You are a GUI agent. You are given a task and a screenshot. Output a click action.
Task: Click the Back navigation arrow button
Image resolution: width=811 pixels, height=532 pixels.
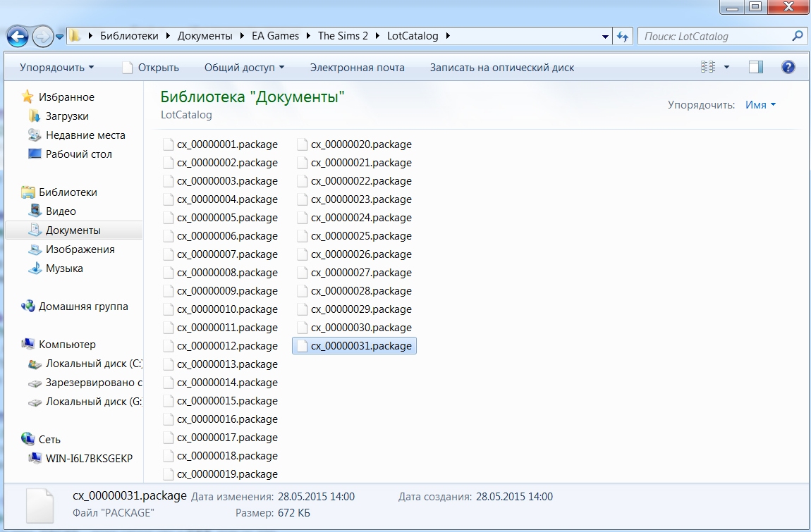[x=18, y=36]
